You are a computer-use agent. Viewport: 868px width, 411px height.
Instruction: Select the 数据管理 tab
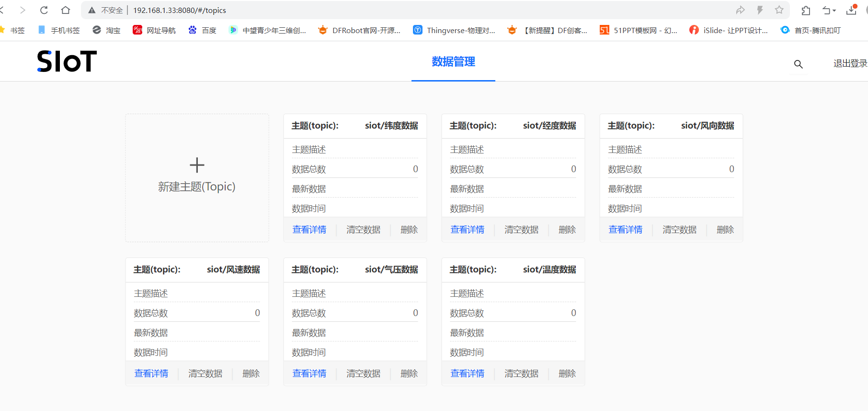pos(453,61)
